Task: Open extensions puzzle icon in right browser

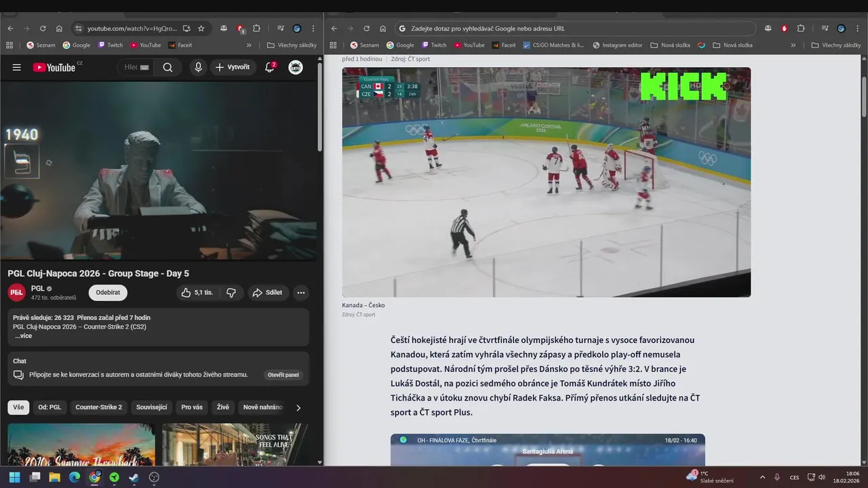Action: (801, 28)
